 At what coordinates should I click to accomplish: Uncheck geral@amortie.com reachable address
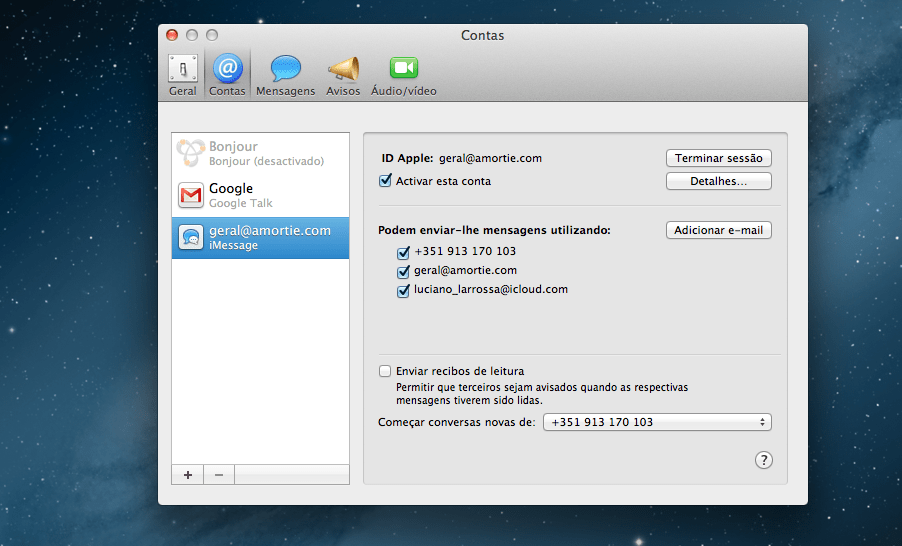click(403, 271)
